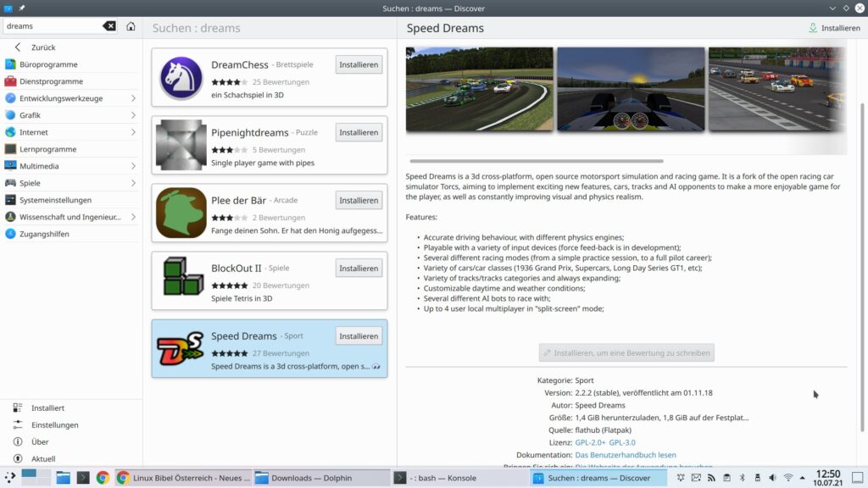Expand Wissenschaft und Ingenieur category
Viewport: 868px width, 488px height.
133,217
